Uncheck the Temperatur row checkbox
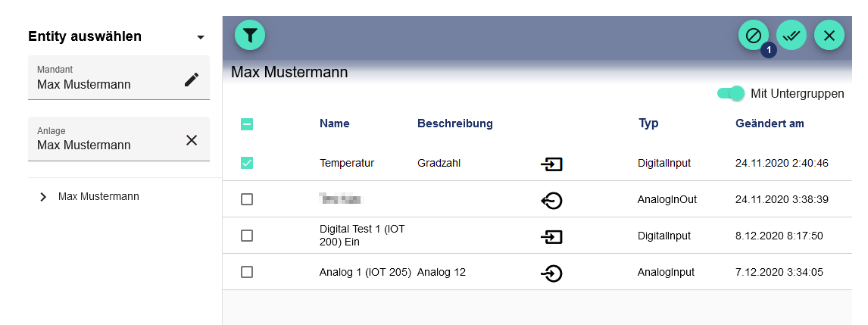This screenshot has height=325, width=868. click(247, 163)
